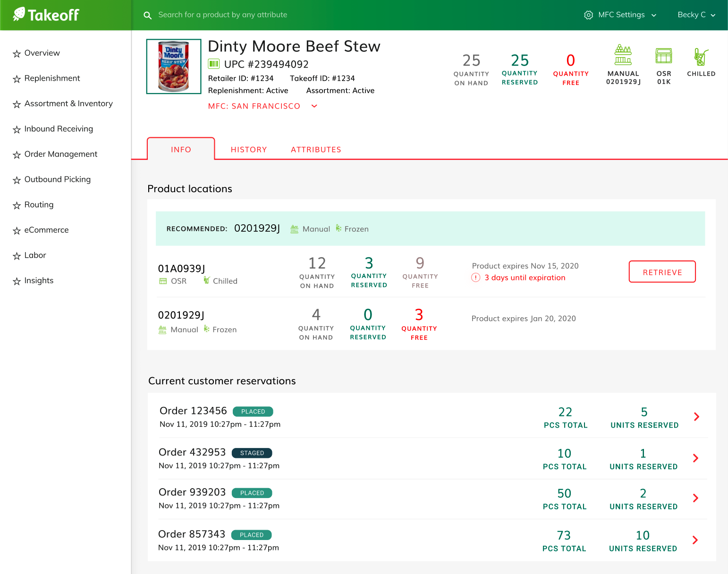Click OSR icon under location 01A0939J
Screen dimensions: 728x574
pyautogui.click(x=163, y=281)
